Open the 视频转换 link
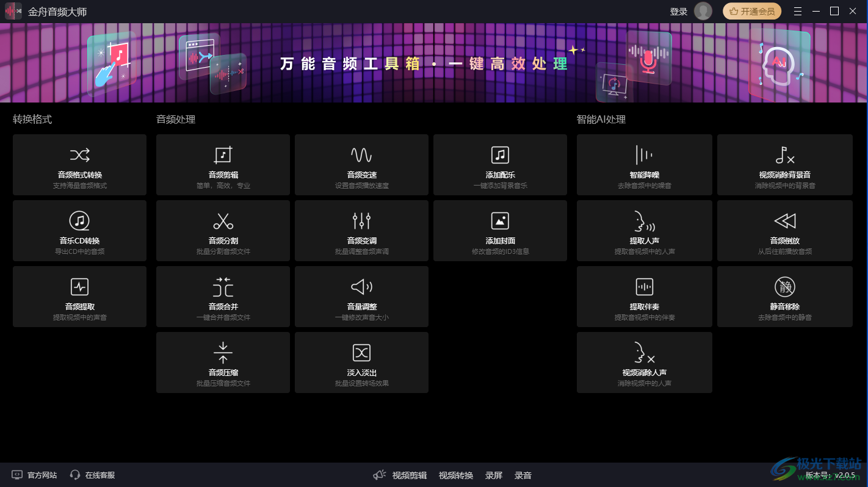Viewport: 868px width, 487px height. coord(456,475)
